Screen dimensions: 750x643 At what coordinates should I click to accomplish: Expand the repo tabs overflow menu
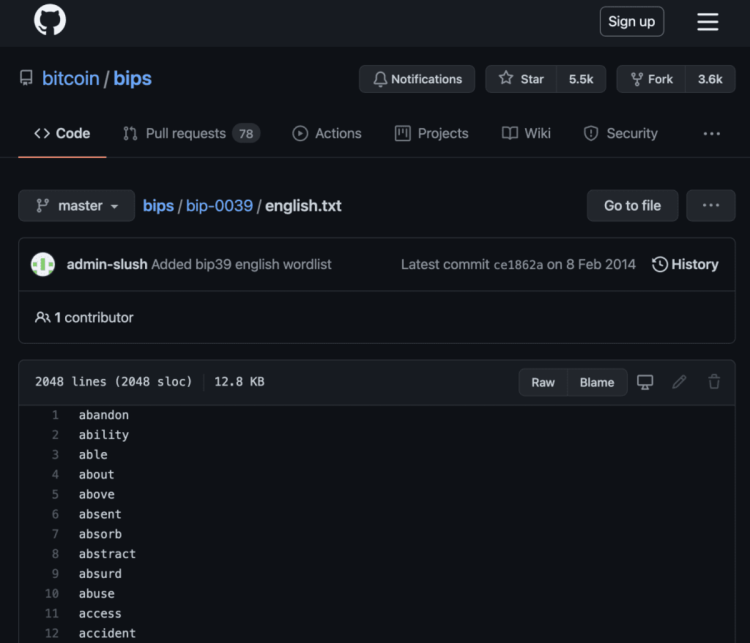(x=711, y=133)
